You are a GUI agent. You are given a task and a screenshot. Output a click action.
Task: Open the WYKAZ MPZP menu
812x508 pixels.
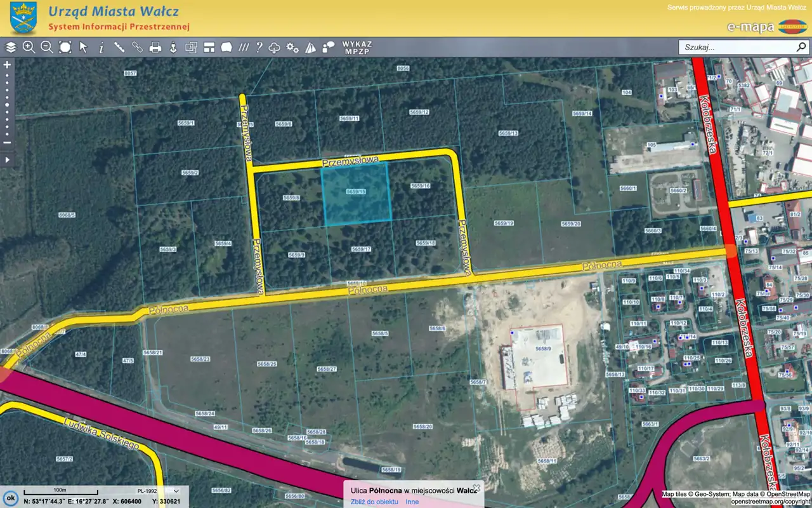point(357,48)
